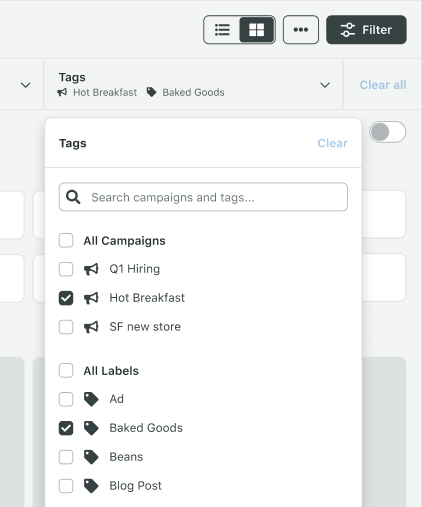
Task: Click the SF new store megaphone icon
Action: pos(91,327)
